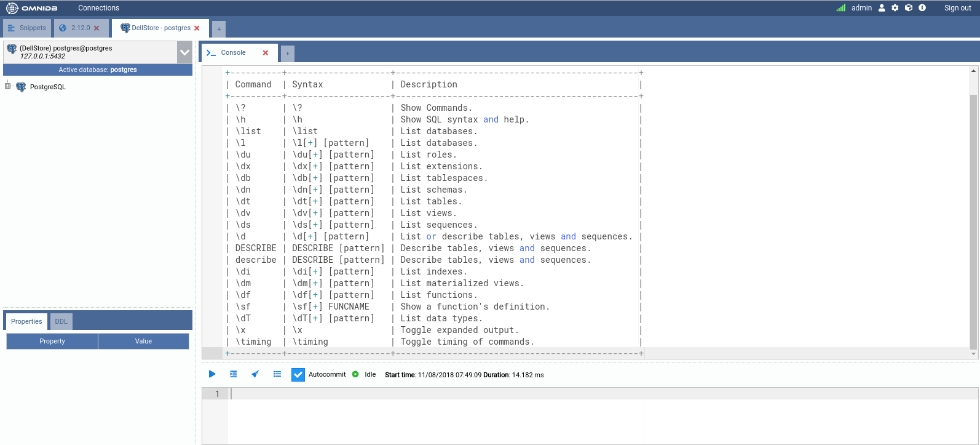Click the '\list' entry in Command column
980x445 pixels.
point(248,132)
